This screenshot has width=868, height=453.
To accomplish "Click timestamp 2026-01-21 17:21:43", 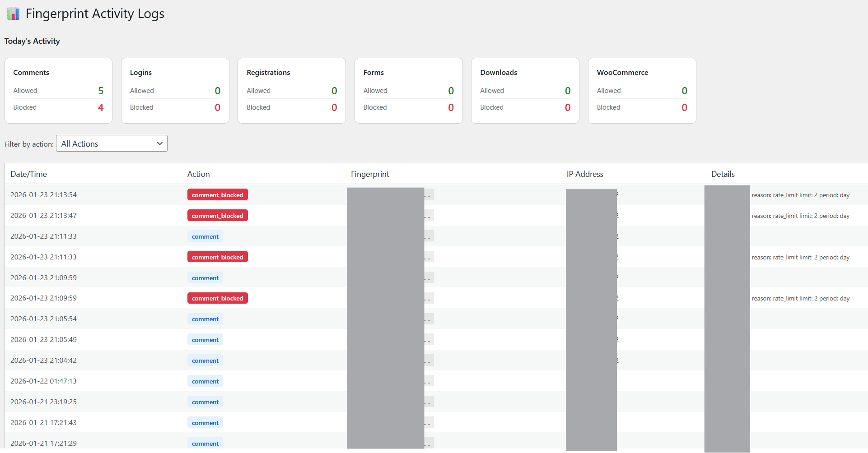I will 44,423.
